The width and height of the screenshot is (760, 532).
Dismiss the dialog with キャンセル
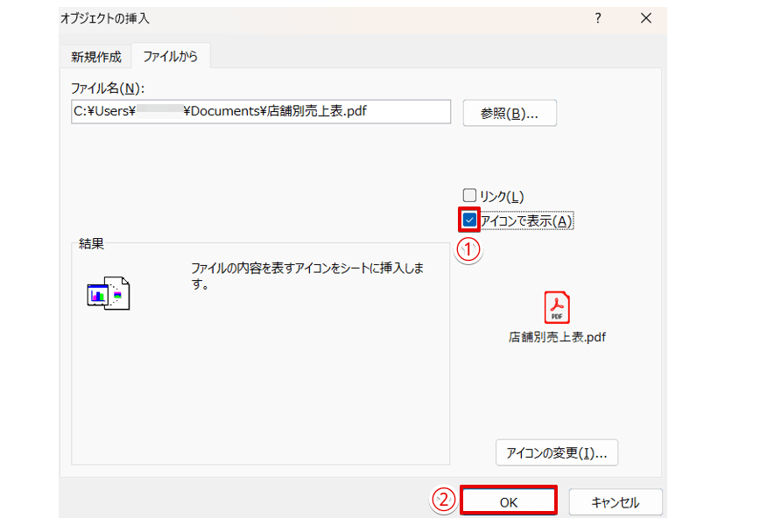[x=616, y=500]
